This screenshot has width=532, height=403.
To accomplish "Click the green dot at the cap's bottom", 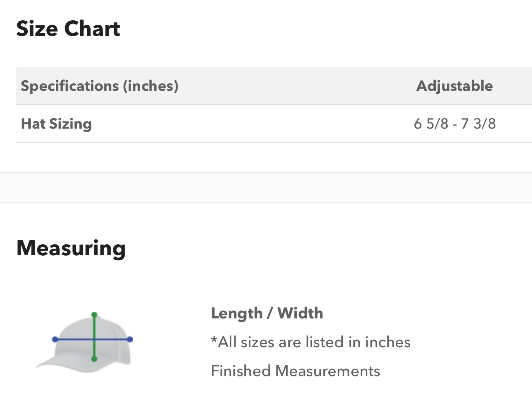I will [94, 359].
